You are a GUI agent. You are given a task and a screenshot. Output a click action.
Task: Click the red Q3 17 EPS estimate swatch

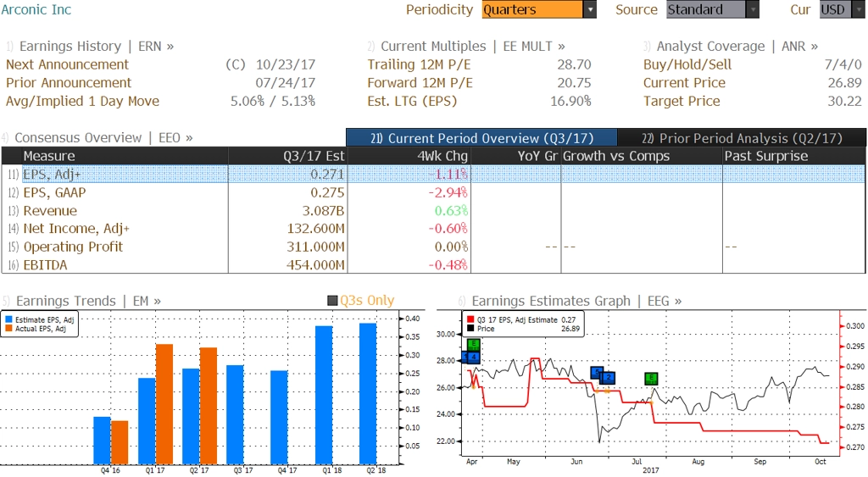pos(470,320)
